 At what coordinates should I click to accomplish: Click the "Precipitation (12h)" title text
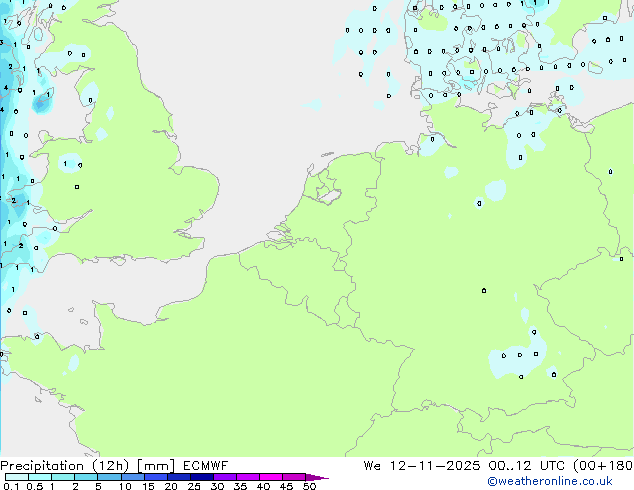(65, 466)
